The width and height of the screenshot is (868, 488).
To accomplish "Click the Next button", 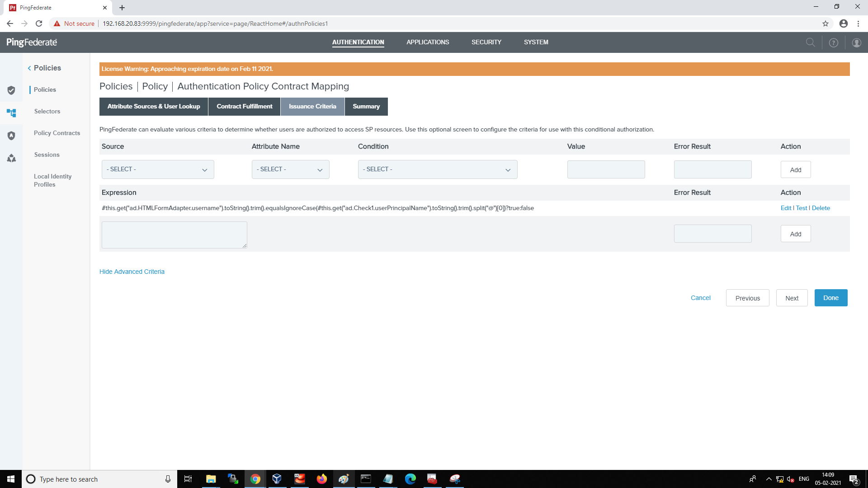I will click(x=792, y=298).
